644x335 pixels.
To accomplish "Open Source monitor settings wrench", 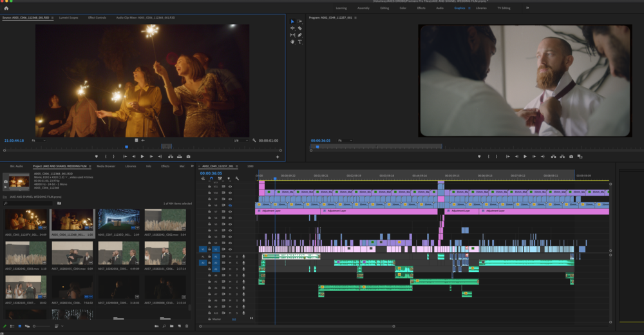I will click(254, 140).
